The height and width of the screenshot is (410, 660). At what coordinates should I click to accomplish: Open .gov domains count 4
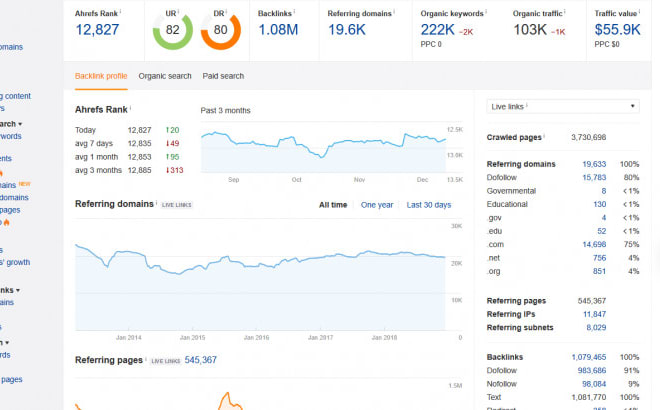click(x=604, y=218)
